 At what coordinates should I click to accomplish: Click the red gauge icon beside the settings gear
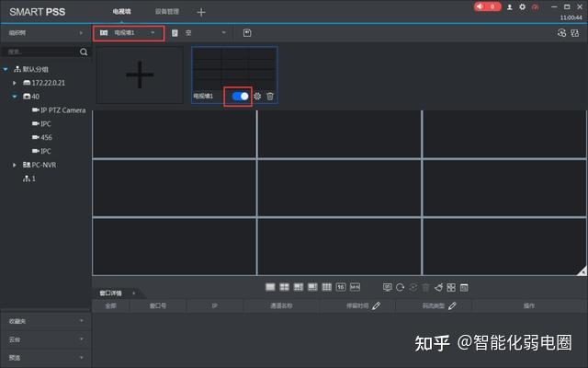pos(535,7)
